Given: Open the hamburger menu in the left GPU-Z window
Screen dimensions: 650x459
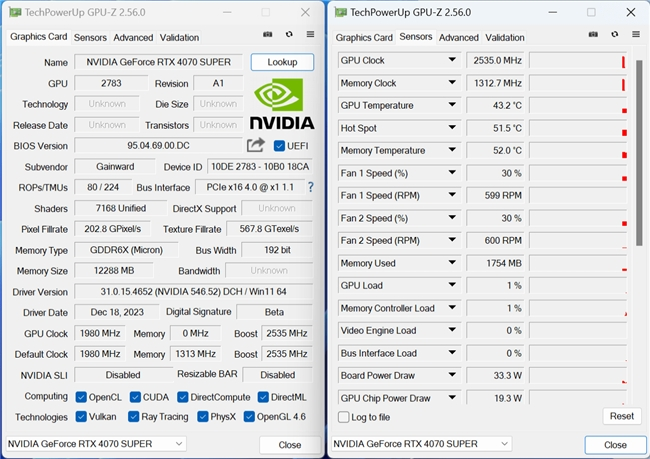Looking at the screenshot, I should tap(310, 36).
